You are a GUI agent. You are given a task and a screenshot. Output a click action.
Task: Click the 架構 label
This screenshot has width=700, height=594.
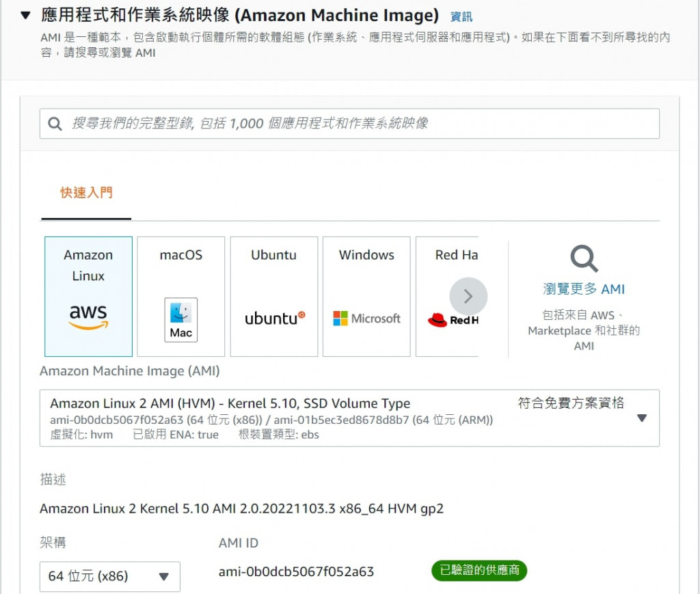coord(53,543)
